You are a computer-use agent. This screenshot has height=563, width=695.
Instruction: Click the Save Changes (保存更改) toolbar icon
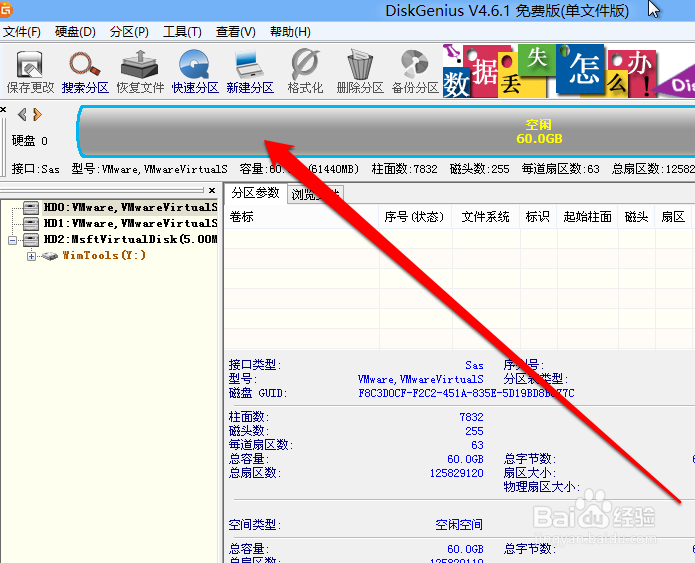[x=30, y=71]
